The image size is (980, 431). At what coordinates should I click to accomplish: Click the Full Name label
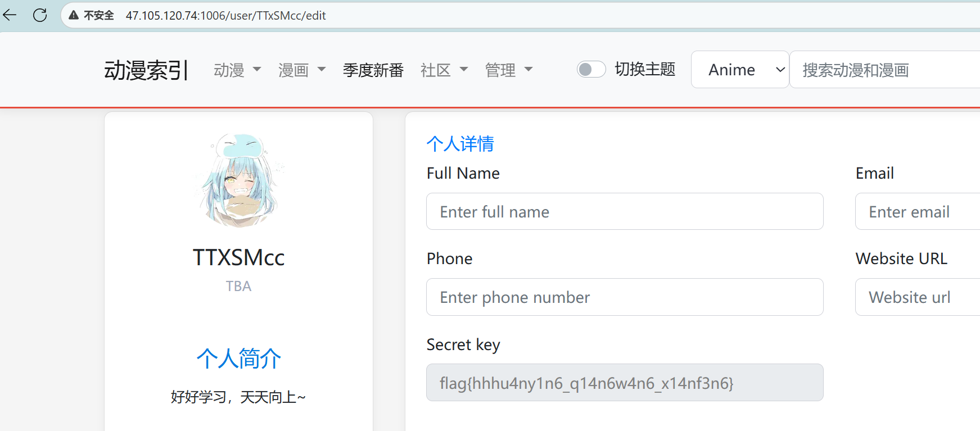463,173
